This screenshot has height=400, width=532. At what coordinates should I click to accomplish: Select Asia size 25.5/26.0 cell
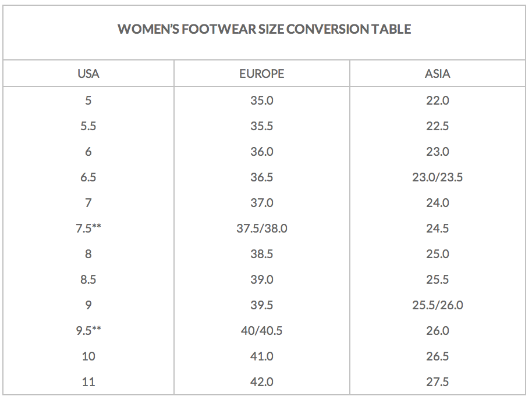438,305
